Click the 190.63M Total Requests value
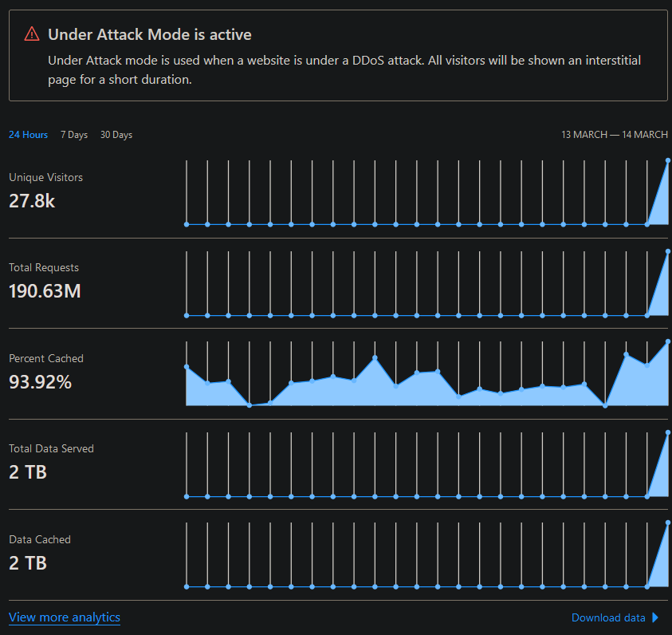The height and width of the screenshot is (635, 672). pos(45,291)
